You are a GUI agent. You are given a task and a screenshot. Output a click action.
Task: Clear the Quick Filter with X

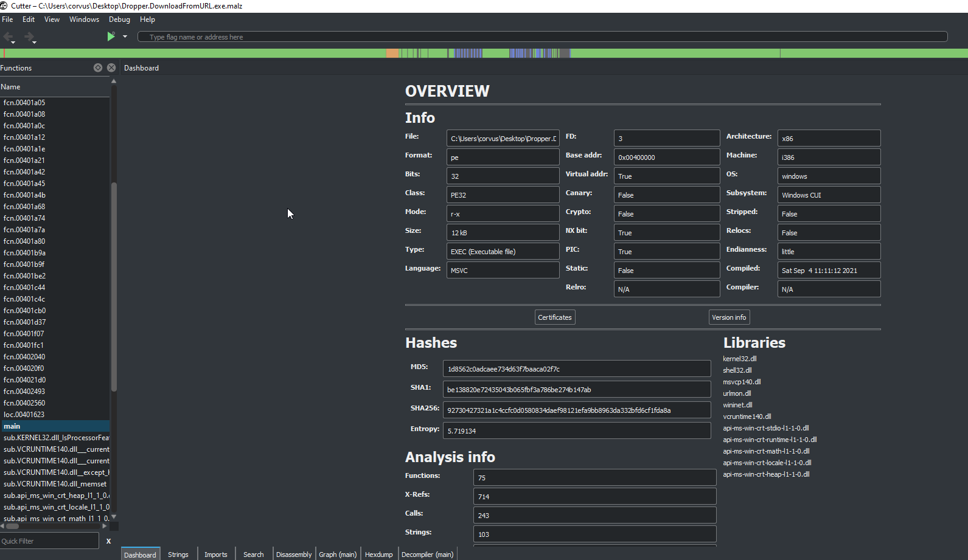coord(109,541)
